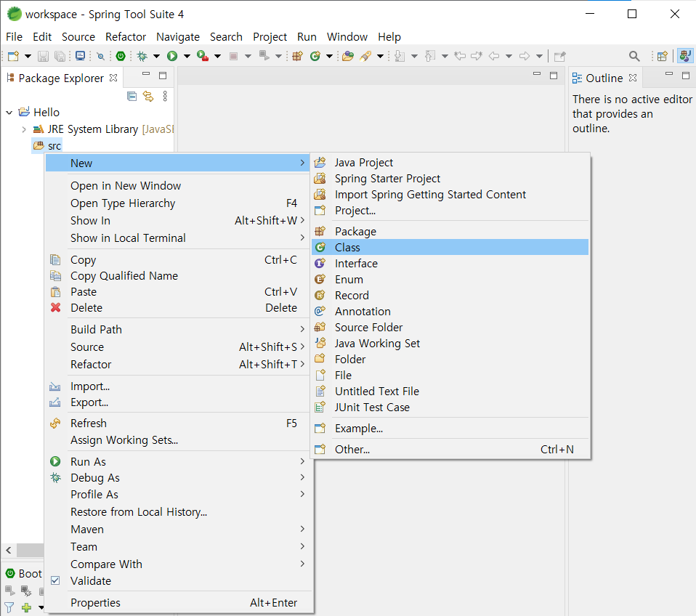Click the green plus icon in Boot Dashboard
This screenshot has height=616, width=696.
(26, 607)
